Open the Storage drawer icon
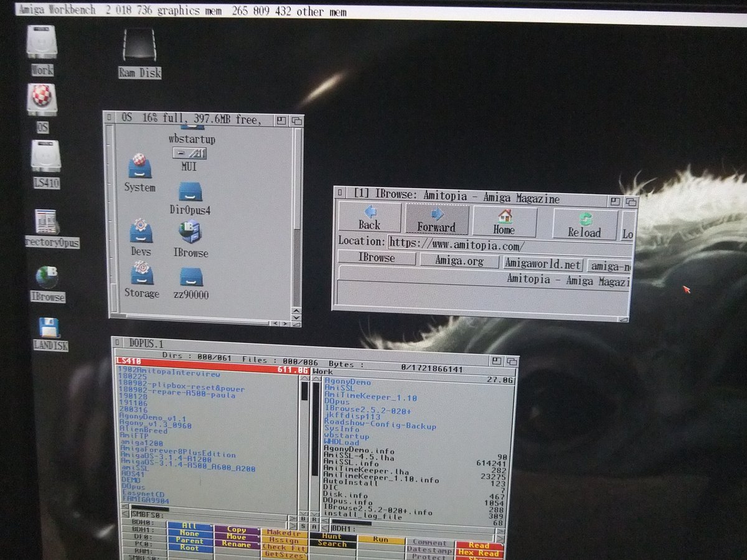The width and height of the screenshot is (747, 560). pyautogui.click(x=141, y=273)
